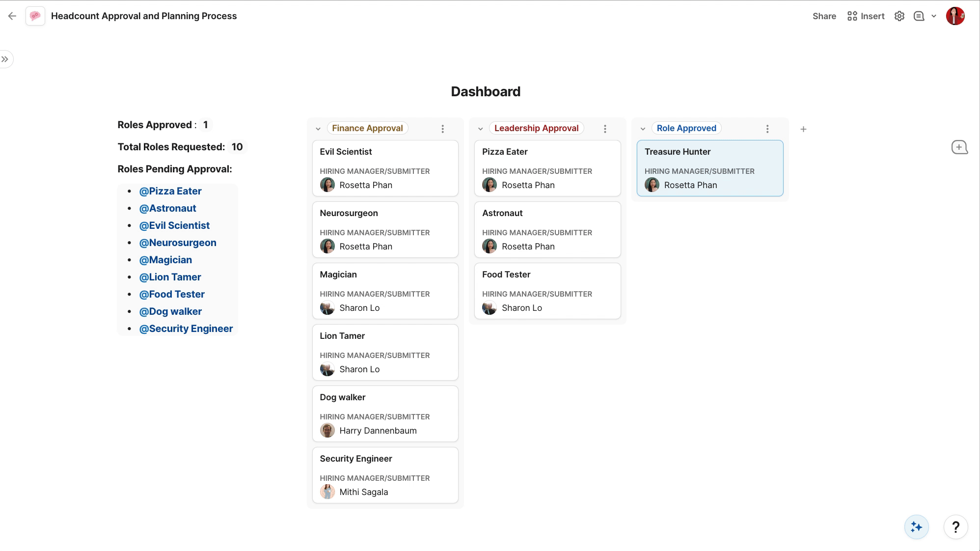Click the back arrow icon

(x=12, y=16)
